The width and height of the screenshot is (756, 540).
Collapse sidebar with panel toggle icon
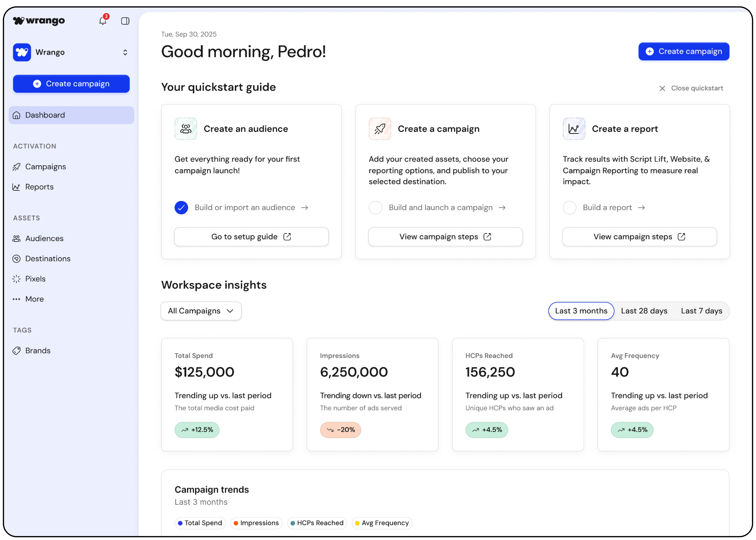click(125, 21)
